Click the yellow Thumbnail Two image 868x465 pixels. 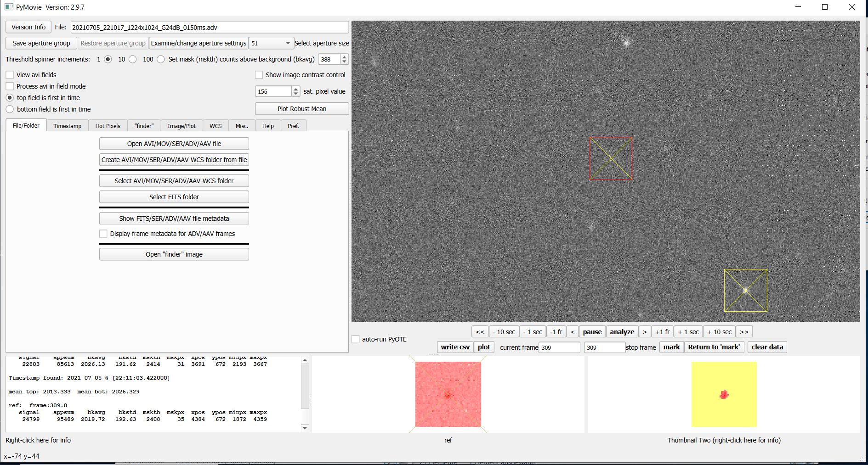pyautogui.click(x=724, y=394)
